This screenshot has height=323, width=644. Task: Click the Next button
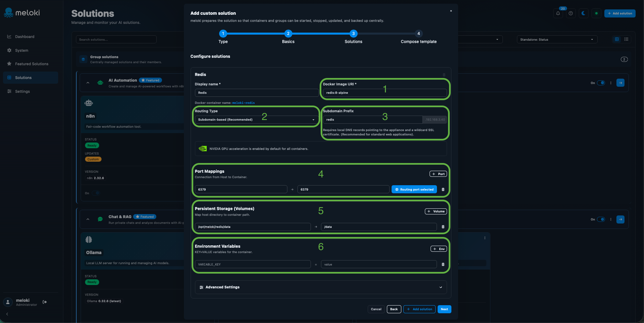[444, 309]
